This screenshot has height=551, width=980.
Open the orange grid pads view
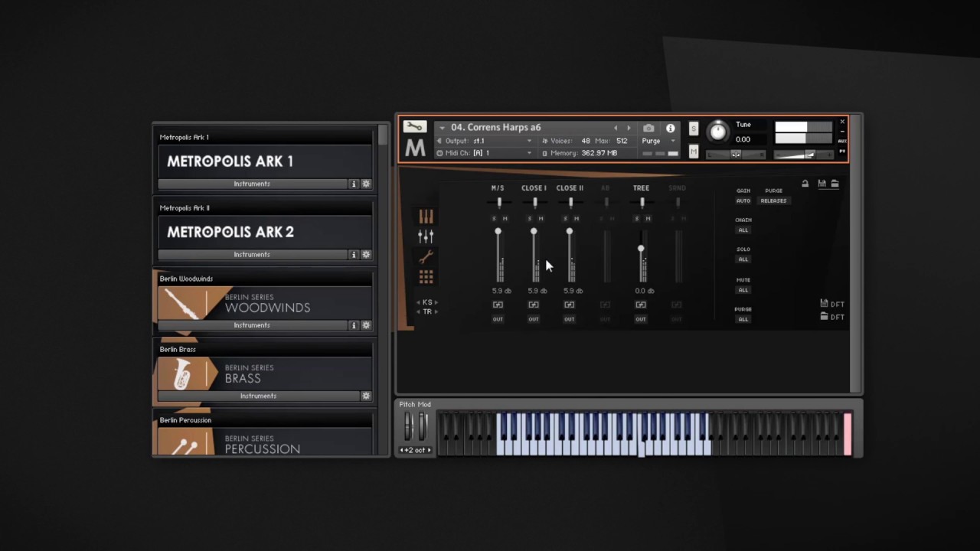[x=426, y=276]
